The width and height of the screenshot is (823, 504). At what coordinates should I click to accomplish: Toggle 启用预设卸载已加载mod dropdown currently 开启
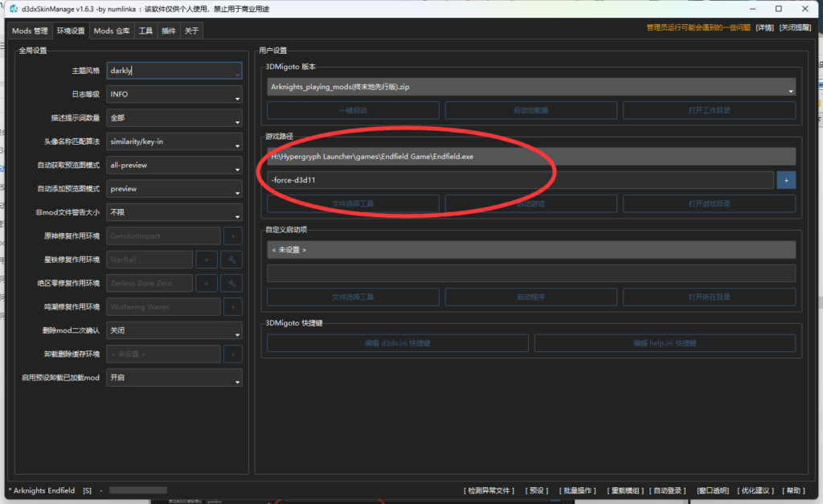coord(174,378)
